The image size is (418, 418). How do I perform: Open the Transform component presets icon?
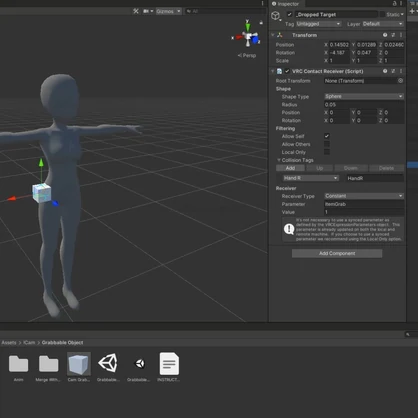393,35
